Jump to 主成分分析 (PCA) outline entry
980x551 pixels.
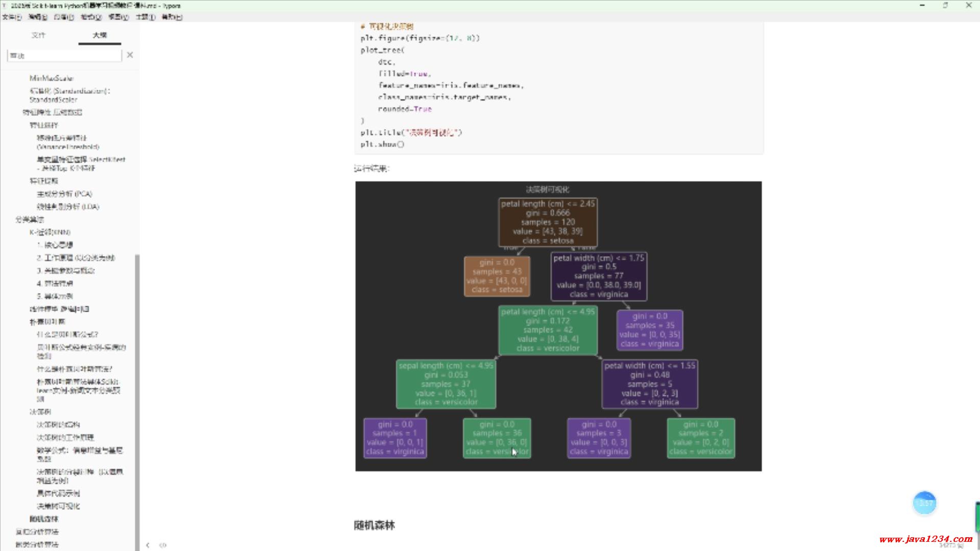click(x=64, y=194)
